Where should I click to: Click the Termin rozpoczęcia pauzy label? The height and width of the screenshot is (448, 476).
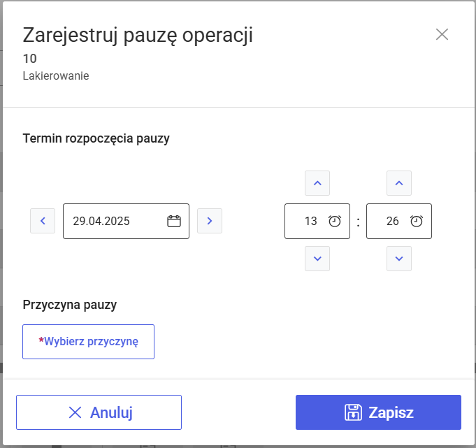[96, 138]
